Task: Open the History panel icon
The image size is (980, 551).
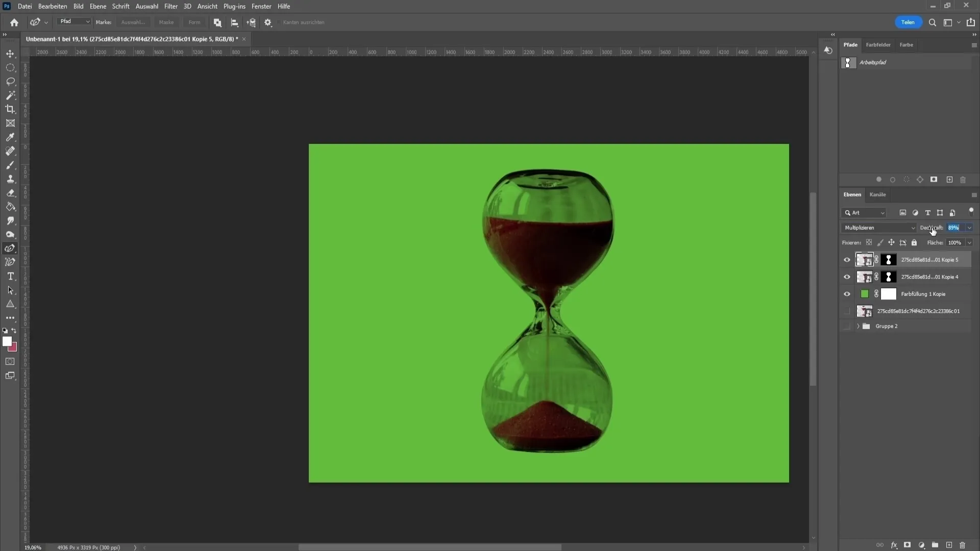Action: click(x=828, y=50)
